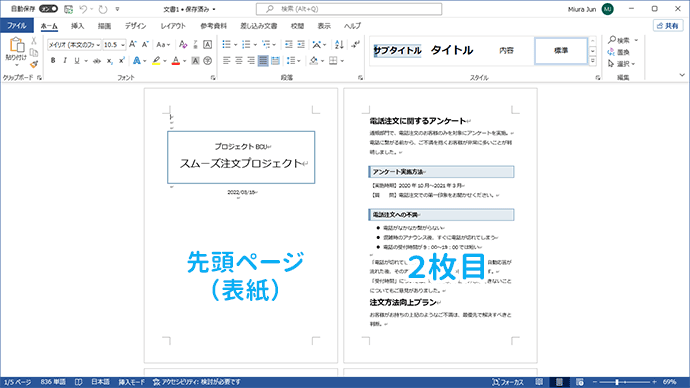Click the zoom slider handle
This screenshot has height=388, width=690.
pyautogui.click(x=617, y=382)
